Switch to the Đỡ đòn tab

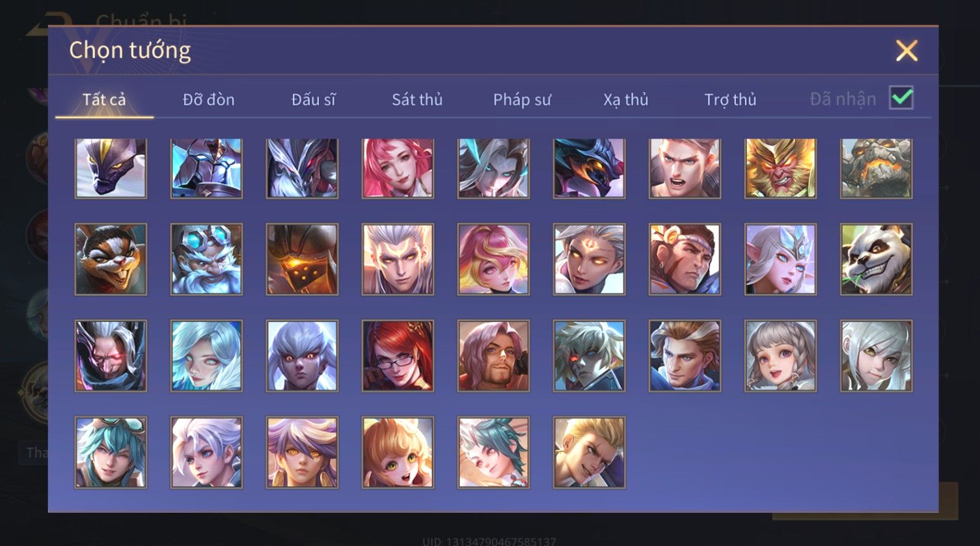[x=208, y=100]
